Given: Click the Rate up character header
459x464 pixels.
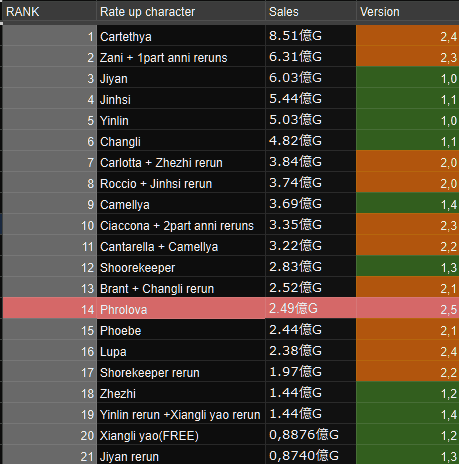Looking at the screenshot, I should (181, 12).
